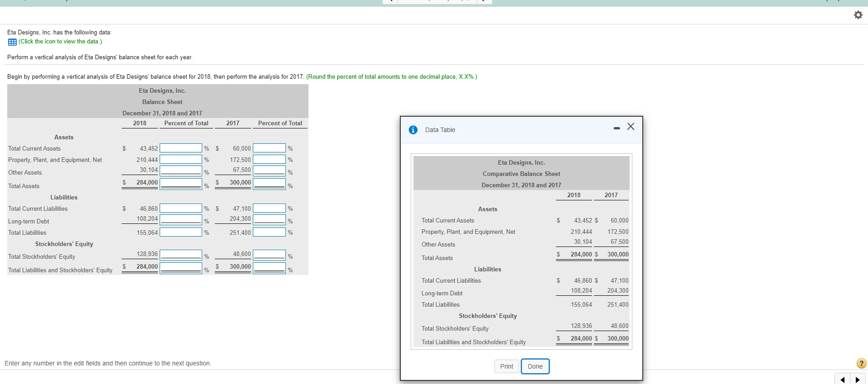Select 2017 Other Assets percent field

coord(269,171)
